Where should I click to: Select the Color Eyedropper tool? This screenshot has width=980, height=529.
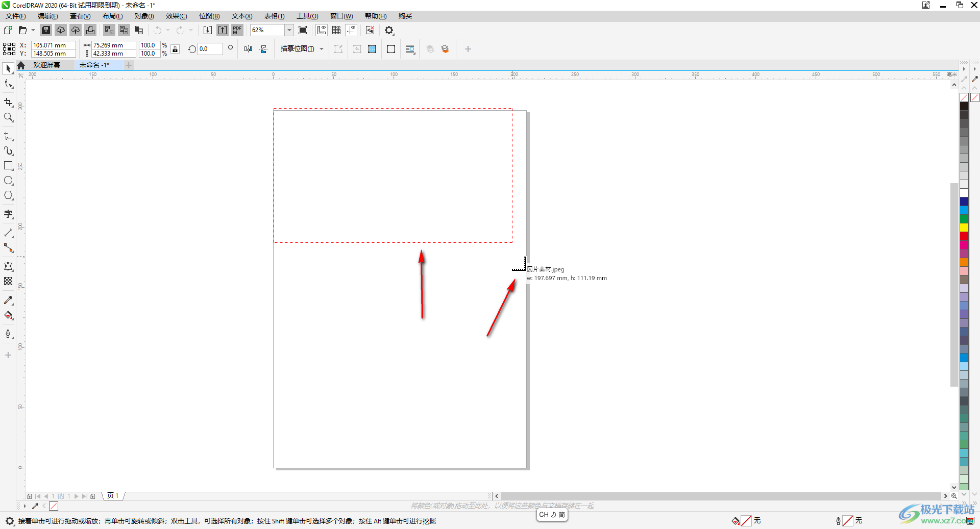(8, 300)
